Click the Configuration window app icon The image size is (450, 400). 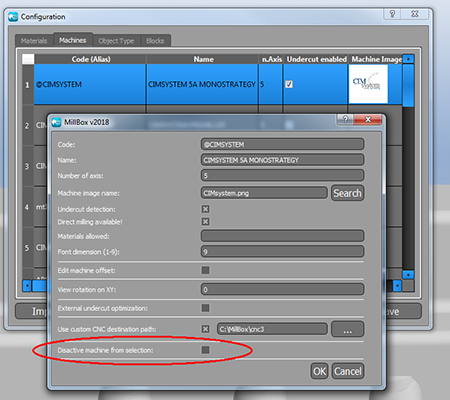point(13,17)
